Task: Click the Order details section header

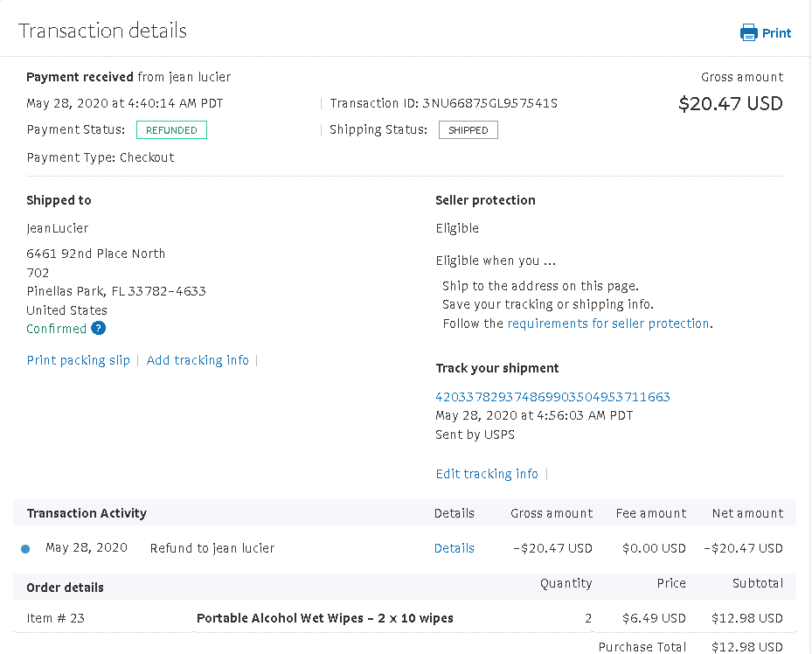Action: pyautogui.click(x=65, y=587)
